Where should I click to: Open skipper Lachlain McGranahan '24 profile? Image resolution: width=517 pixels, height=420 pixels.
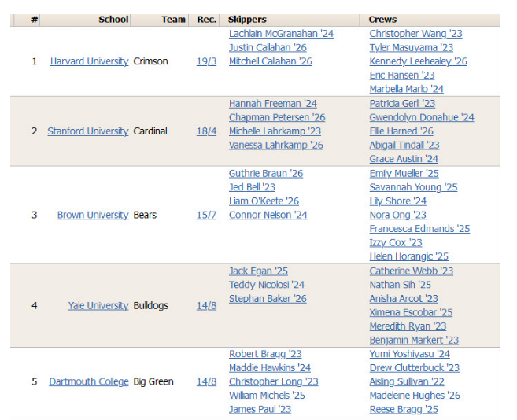281,34
